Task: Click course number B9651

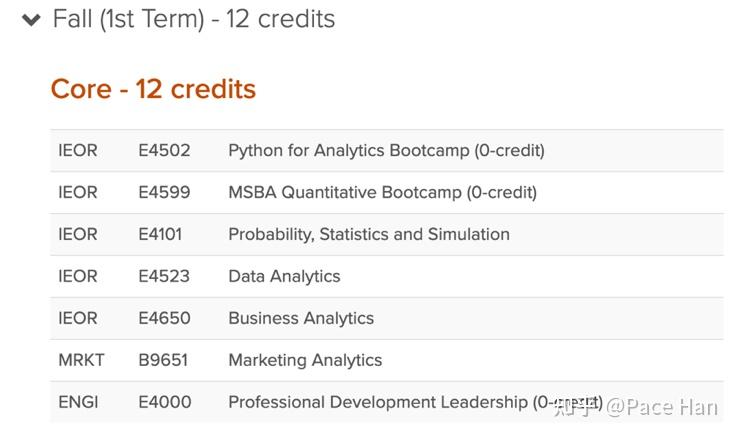Action: tap(163, 360)
